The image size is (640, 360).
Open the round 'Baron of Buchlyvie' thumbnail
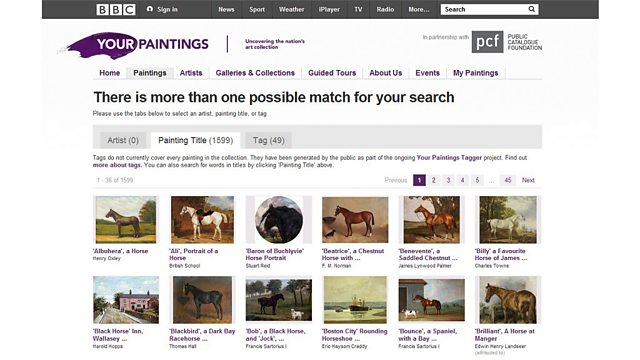pyautogui.click(x=279, y=220)
